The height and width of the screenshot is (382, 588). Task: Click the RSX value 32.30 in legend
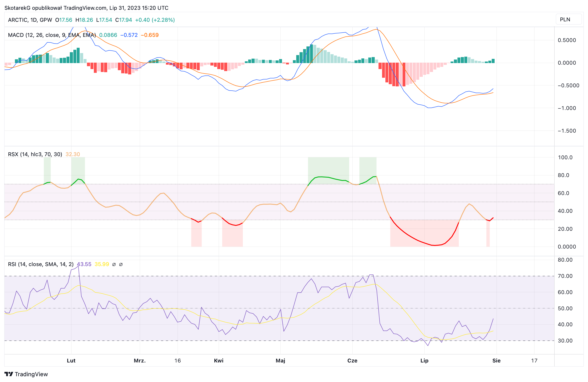tap(73, 154)
